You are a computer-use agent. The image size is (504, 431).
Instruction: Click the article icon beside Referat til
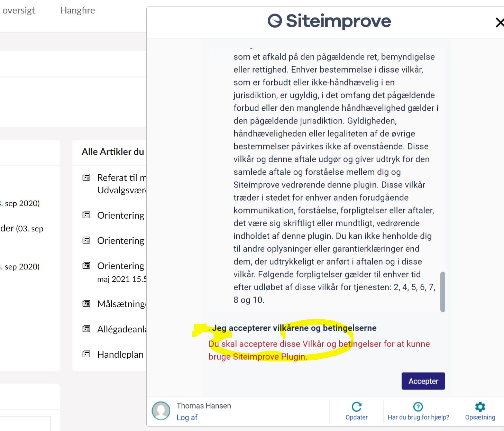(86, 177)
